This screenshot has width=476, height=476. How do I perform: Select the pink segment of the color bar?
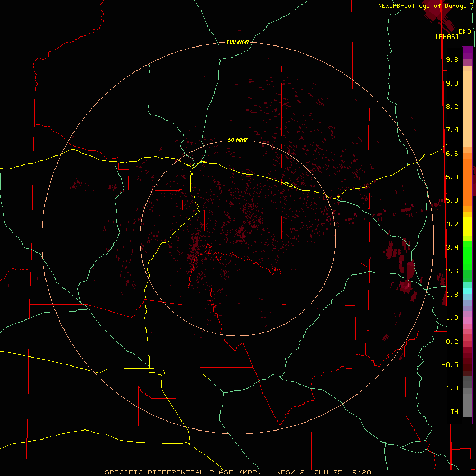[x=467, y=321]
